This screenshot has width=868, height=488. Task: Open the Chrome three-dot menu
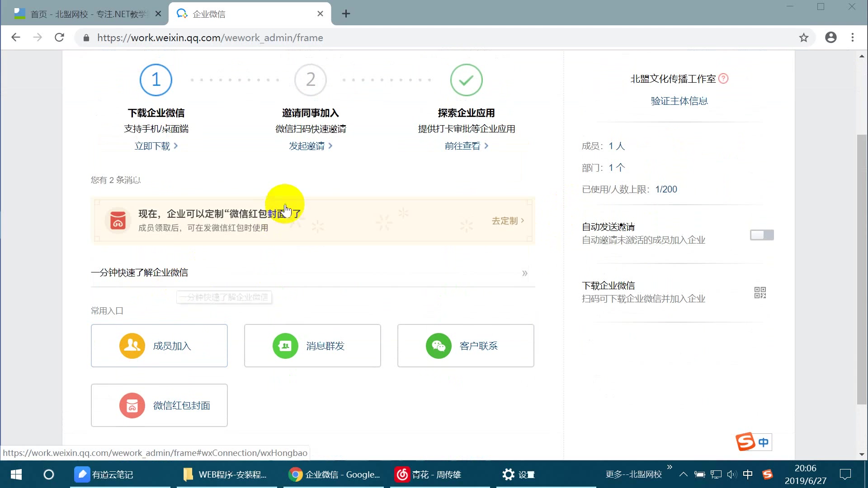coord(853,38)
